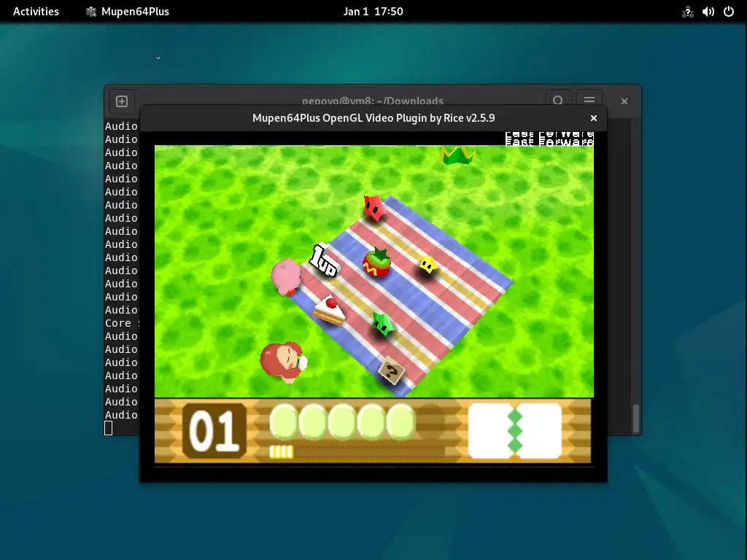Click the question mark box on the blanket

(x=391, y=370)
